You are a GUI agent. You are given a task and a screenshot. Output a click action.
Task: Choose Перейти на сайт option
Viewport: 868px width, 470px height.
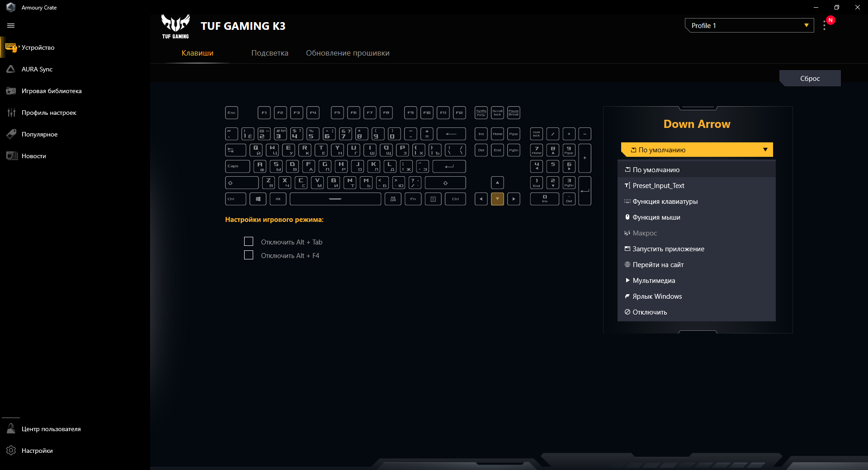click(697, 265)
